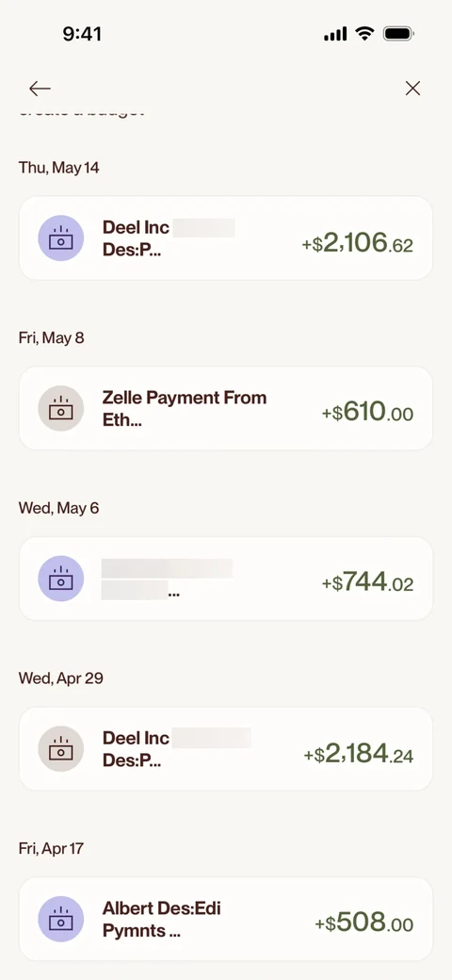Tap the cellular signal bars icon
The height and width of the screenshot is (980, 452).
(335, 34)
